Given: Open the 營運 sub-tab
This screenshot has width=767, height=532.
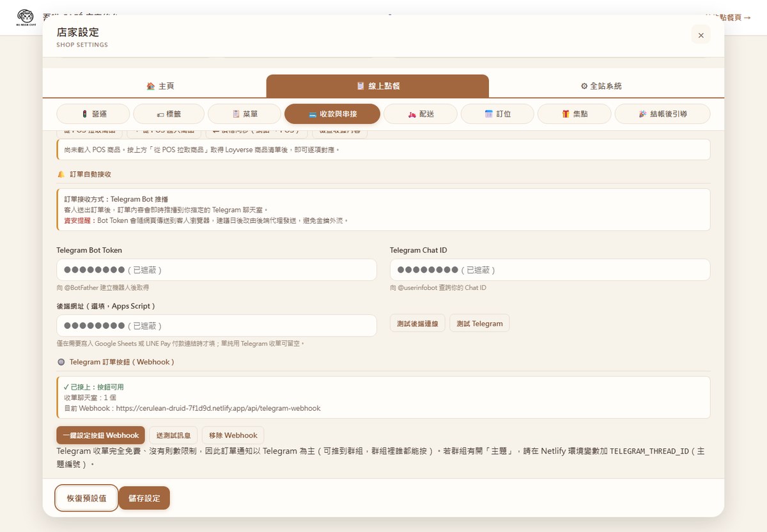Looking at the screenshot, I should (93, 114).
